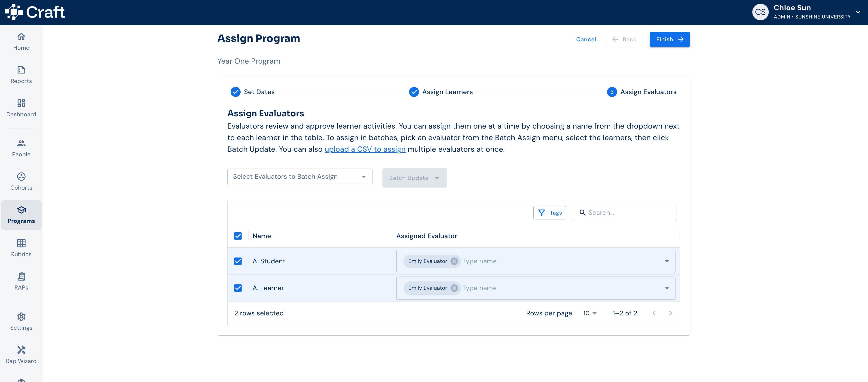Toggle the select-all header checkbox

point(238,236)
